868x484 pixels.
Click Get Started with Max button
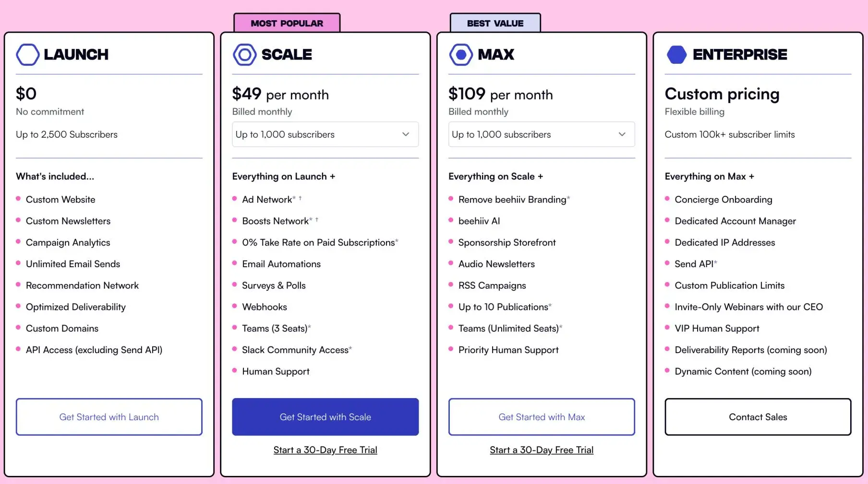pos(542,417)
